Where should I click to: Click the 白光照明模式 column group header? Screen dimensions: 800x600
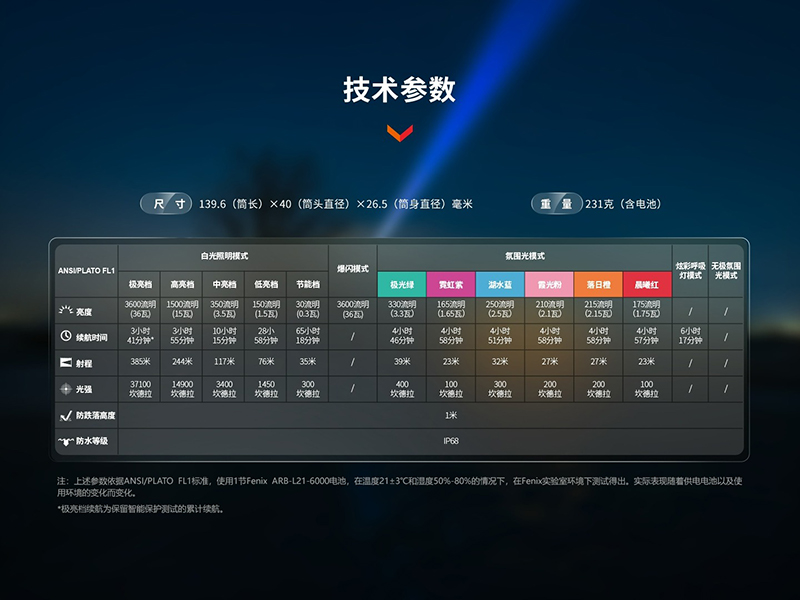pos(223,257)
